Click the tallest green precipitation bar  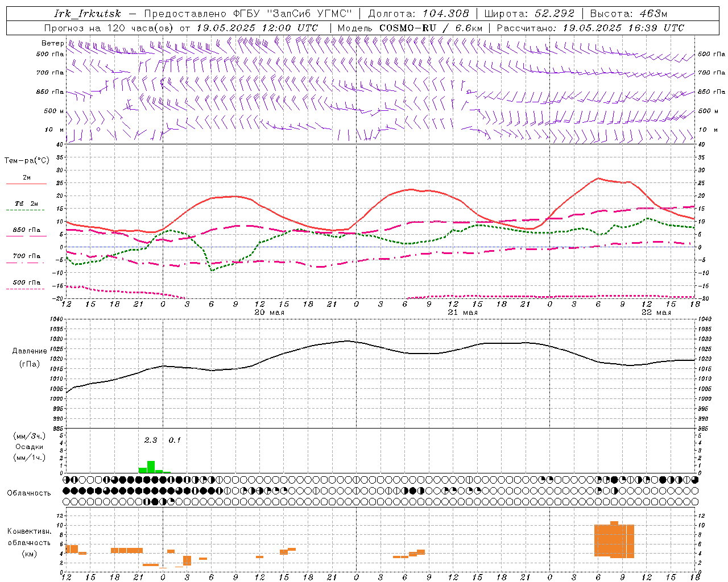(151, 467)
